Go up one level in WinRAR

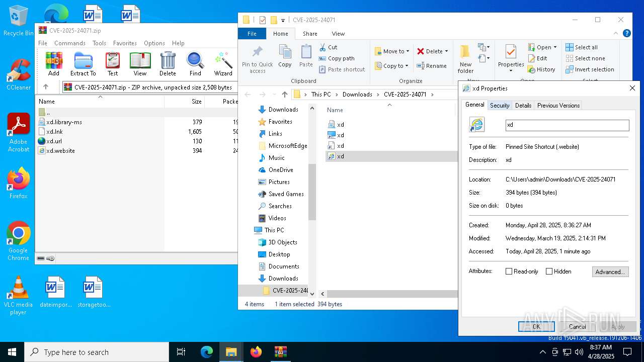[46, 87]
